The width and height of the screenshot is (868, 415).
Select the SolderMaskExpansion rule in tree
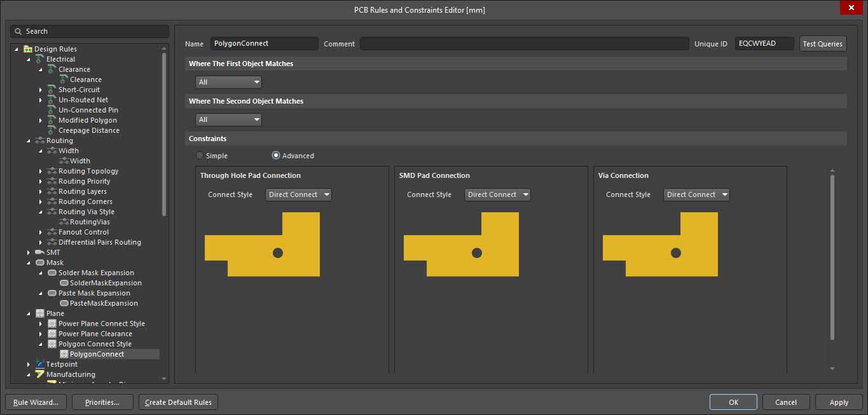click(x=106, y=283)
